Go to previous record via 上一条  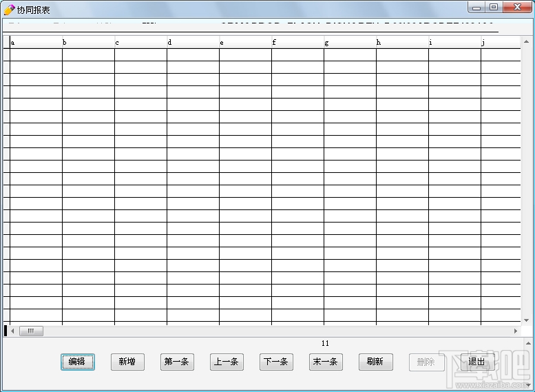(227, 362)
